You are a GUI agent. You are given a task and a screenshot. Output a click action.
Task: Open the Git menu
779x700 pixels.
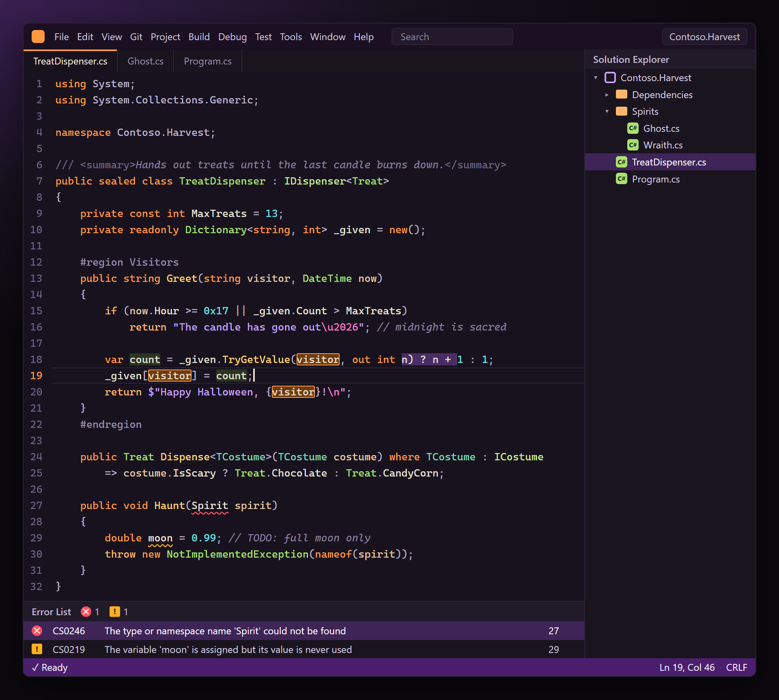[136, 37]
